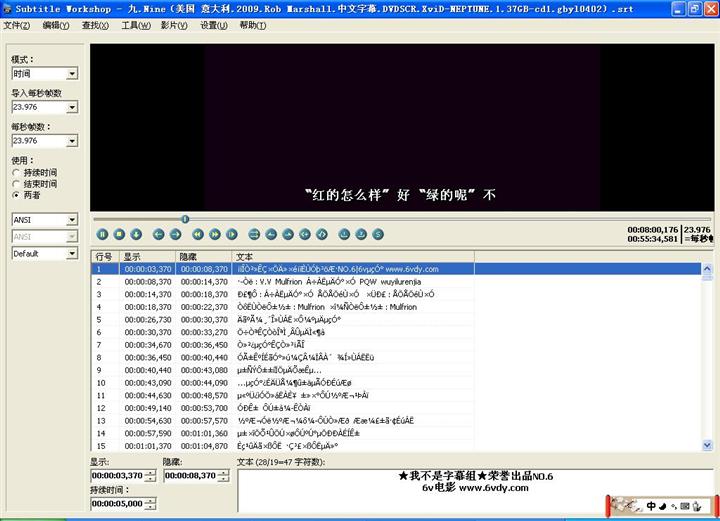This screenshot has width=720, height=521.
Task: Move the video seek slider handle
Action: point(185,219)
